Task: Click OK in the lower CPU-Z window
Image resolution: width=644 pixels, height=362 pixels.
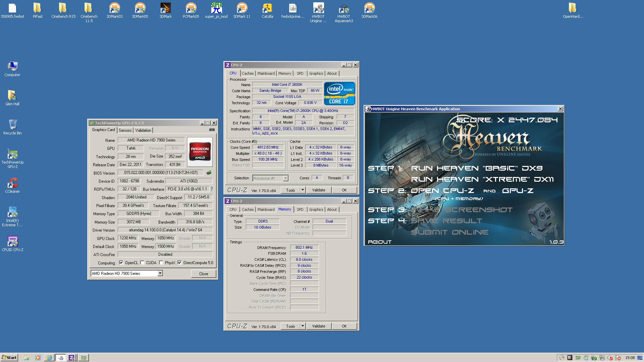Action: click(344, 326)
